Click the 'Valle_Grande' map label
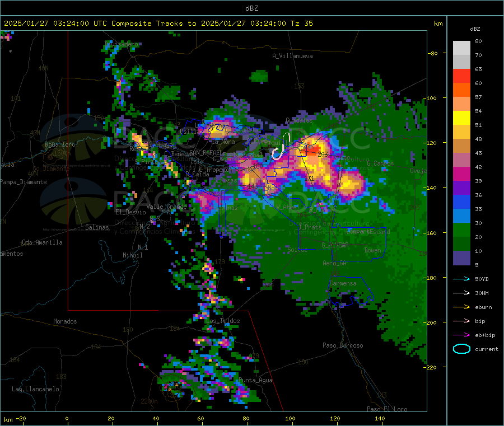 [x=166, y=207]
